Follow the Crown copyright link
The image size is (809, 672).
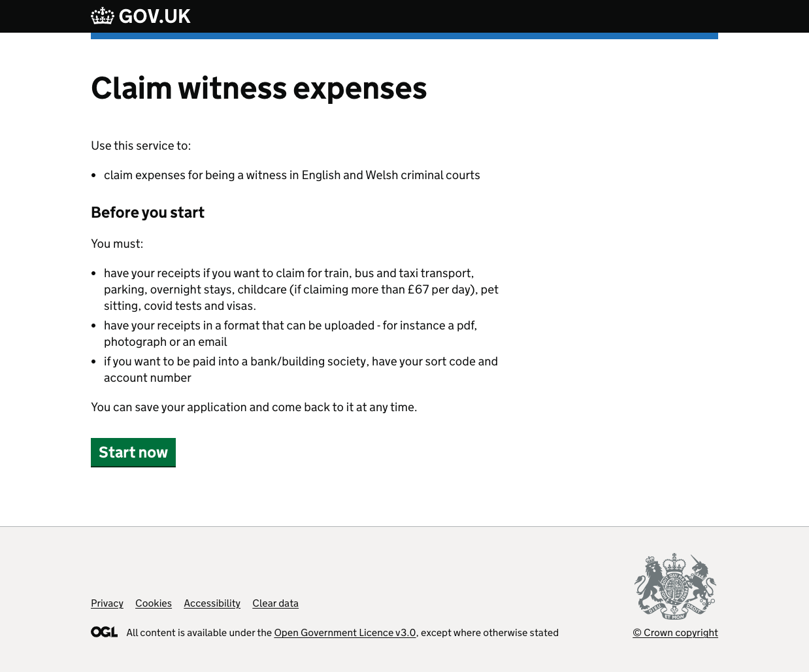(x=675, y=633)
